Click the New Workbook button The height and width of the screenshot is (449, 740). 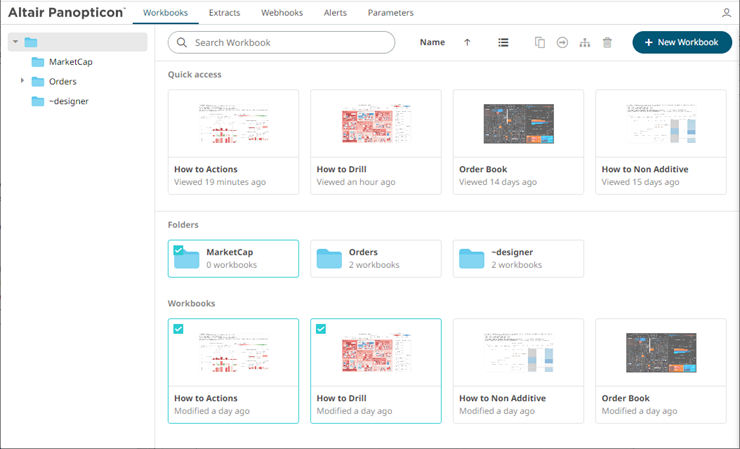click(682, 43)
